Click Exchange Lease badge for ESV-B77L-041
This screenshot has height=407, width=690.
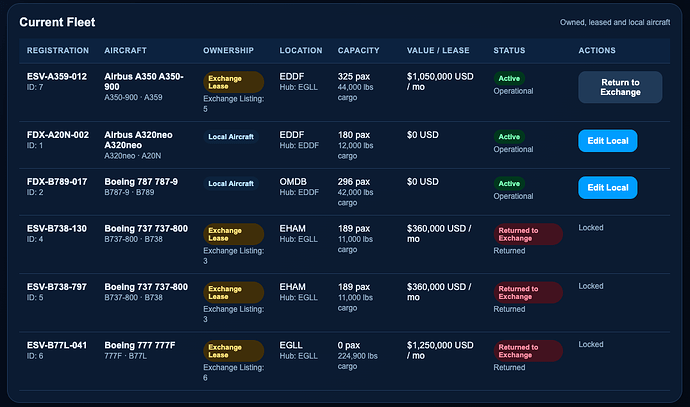tap(234, 351)
